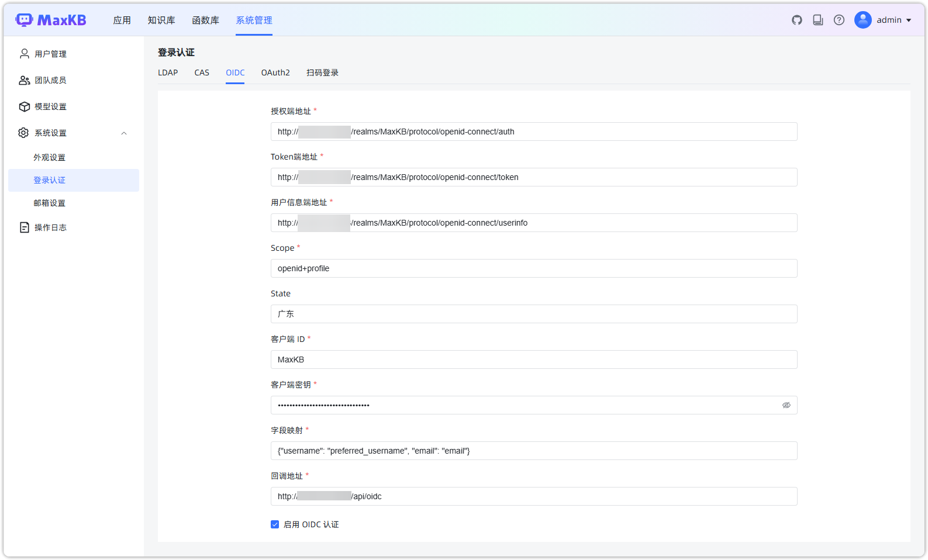Viewport: 928px width, 560px height.
Task: Click the admin user avatar
Action: [x=863, y=20]
